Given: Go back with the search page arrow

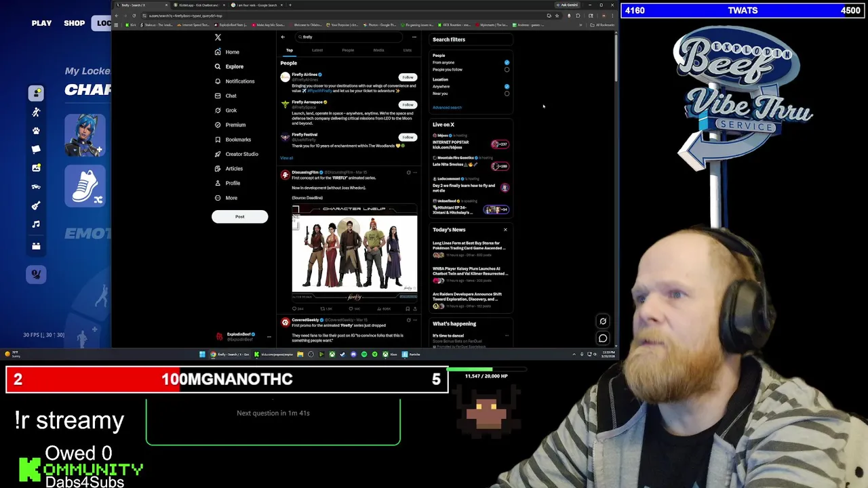Looking at the screenshot, I should tap(283, 37).
